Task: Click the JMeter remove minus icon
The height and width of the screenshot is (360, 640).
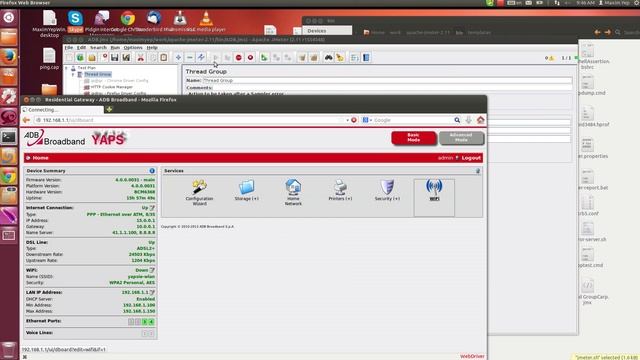Action: (190, 58)
